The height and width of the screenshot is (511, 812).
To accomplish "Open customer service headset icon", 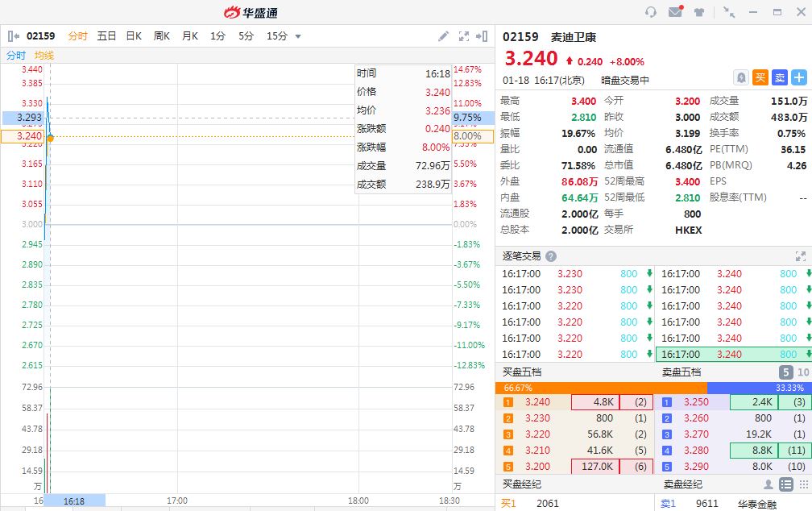I will click(651, 12).
